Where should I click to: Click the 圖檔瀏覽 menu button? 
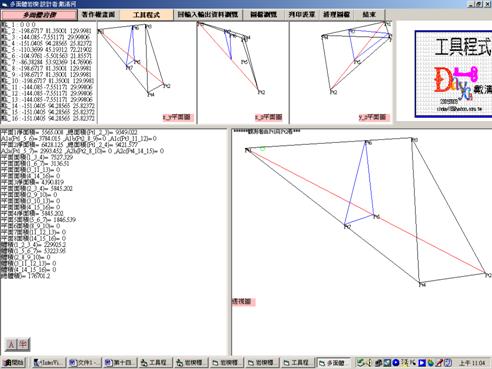pyautogui.click(x=263, y=15)
